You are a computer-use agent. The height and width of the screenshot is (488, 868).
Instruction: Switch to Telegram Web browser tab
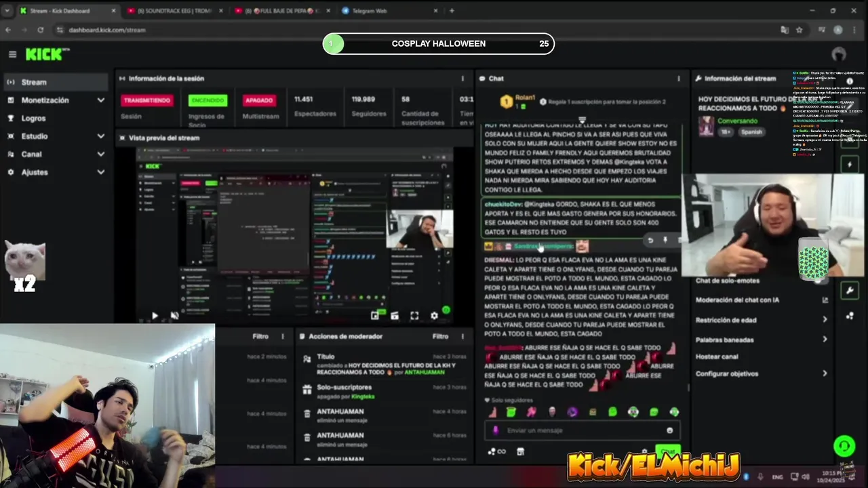[388, 10]
